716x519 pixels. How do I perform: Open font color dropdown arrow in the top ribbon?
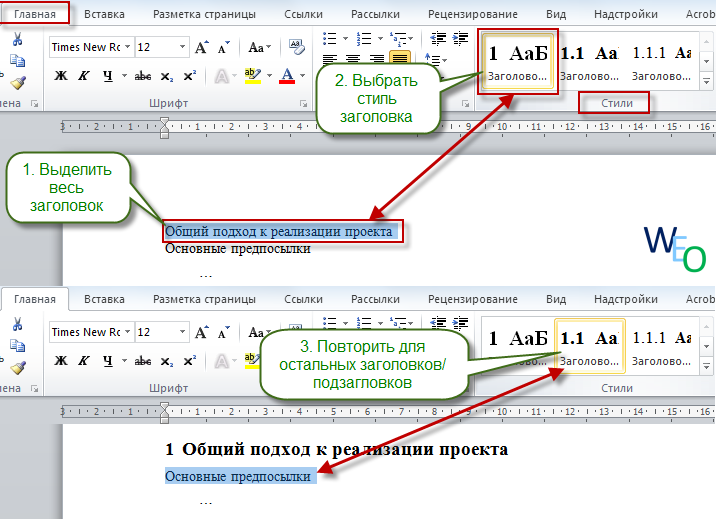pyautogui.click(x=302, y=76)
